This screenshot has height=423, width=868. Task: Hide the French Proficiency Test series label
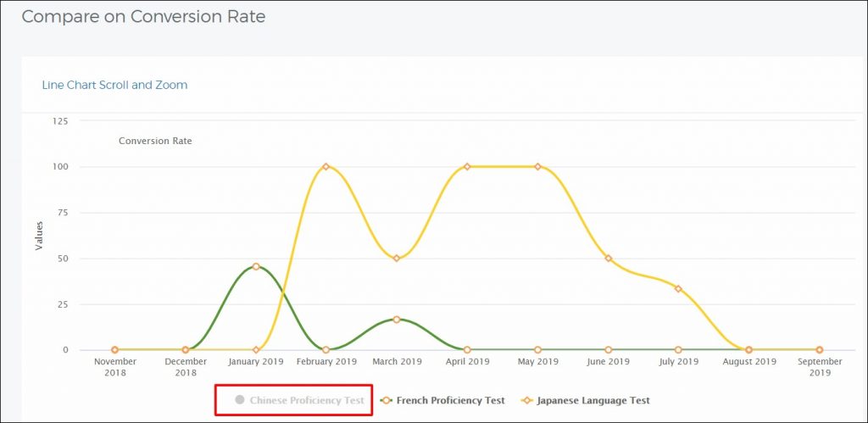click(450, 400)
